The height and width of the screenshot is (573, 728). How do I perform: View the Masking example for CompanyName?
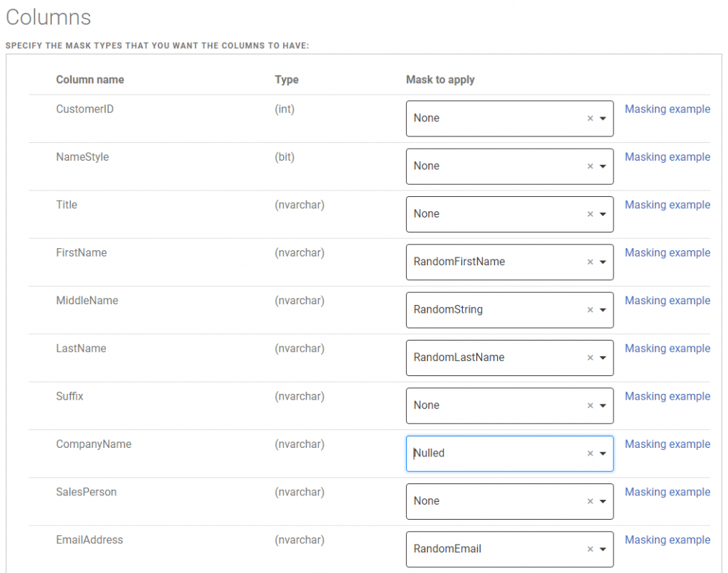click(667, 444)
